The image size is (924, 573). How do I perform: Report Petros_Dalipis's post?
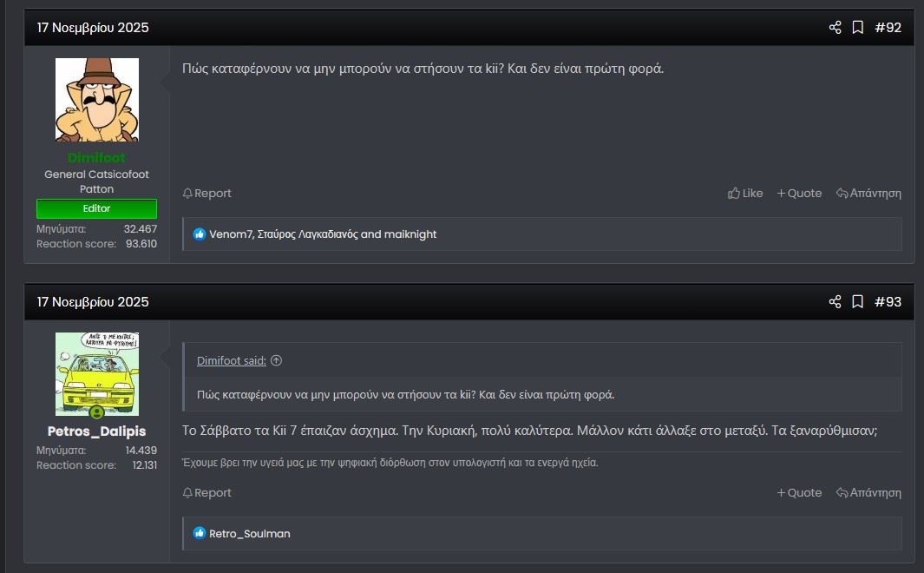(x=206, y=493)
